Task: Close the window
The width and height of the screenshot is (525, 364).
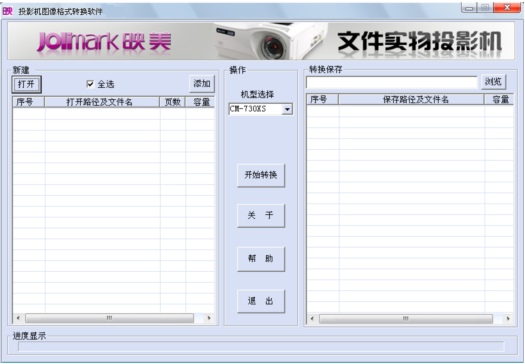Action: click(x=507, y=8)
